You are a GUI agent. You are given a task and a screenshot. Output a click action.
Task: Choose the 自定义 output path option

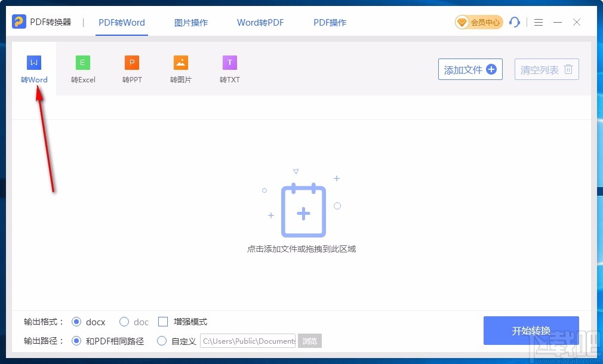pyautogui.click(x=162, y=341)
